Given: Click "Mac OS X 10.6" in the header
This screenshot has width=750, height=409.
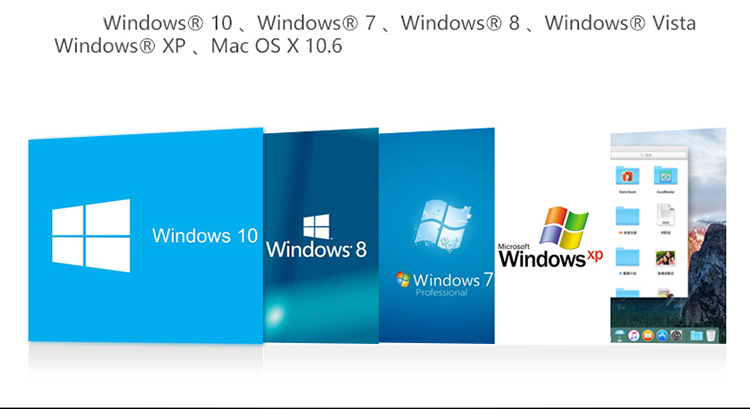Looking at the screenshot, I should 276,46.
